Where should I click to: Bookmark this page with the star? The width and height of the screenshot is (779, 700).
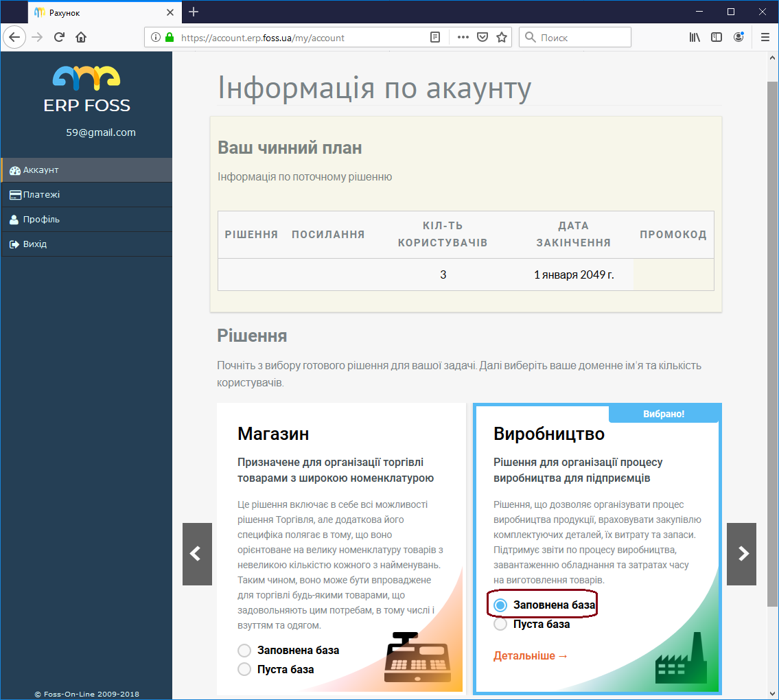[x=502, y=37]
